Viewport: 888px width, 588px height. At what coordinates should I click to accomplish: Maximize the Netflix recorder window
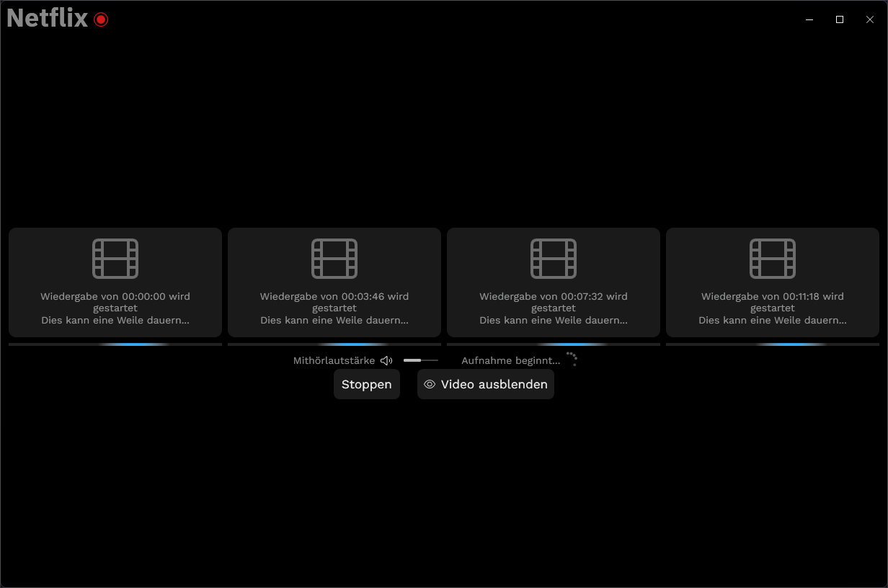(x=840, y=19)
